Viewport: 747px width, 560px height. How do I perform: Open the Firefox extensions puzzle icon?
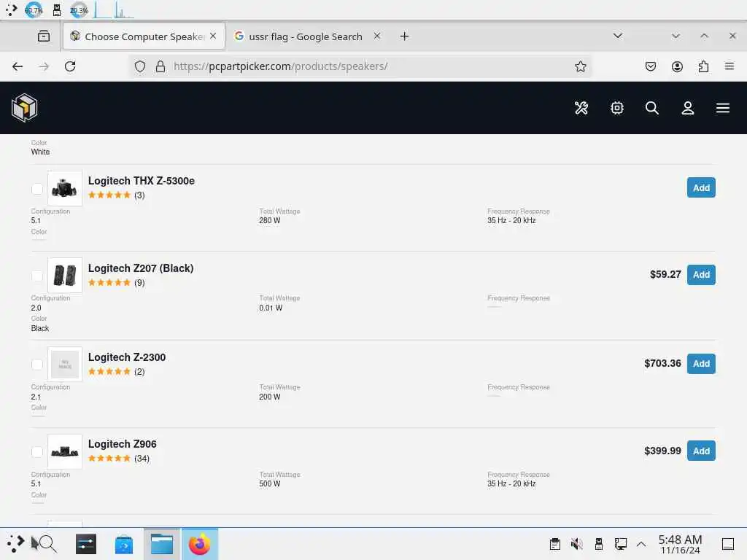click(704, 66)
